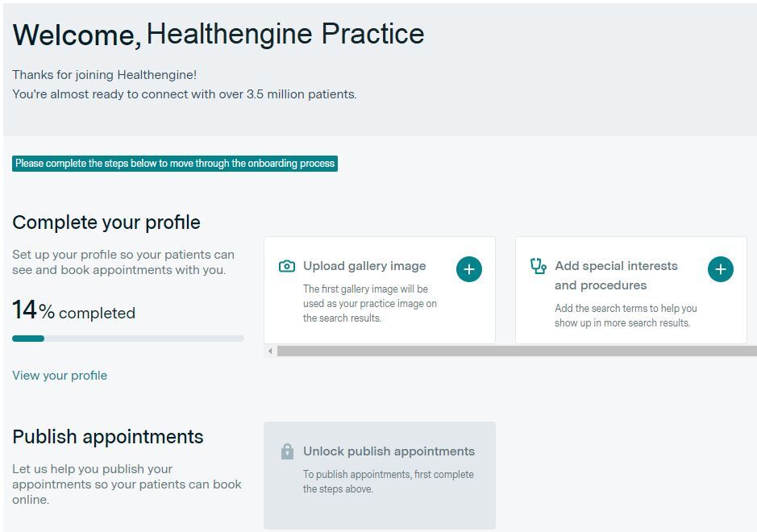Click the search terms description on interests card

[626, 315]
